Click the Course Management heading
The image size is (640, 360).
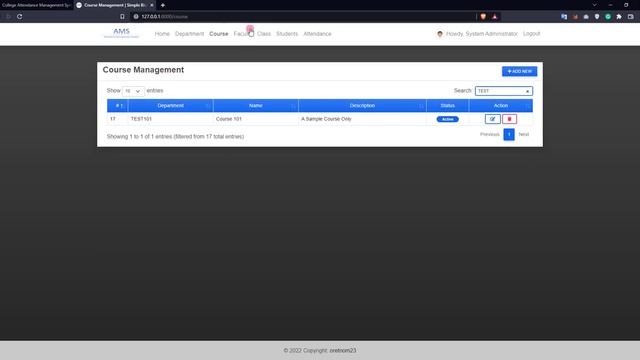143,70
